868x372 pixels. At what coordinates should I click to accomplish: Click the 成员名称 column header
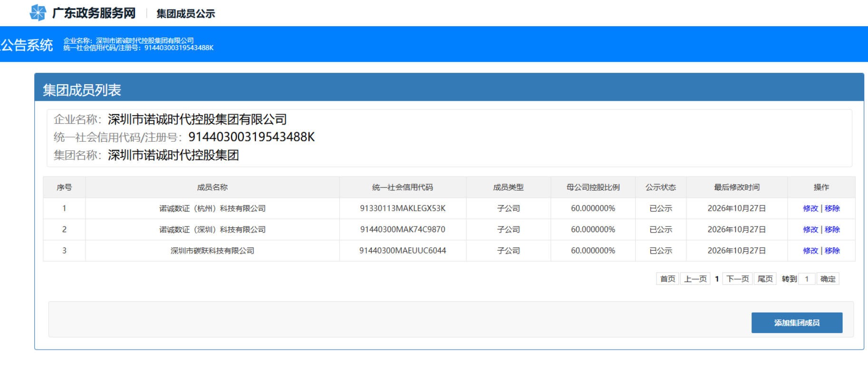pyautogui.click(x=212, y=187)
